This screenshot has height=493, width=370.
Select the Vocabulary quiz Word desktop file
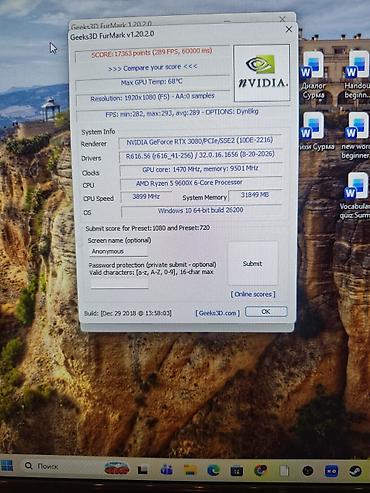[x=356, y=196]
